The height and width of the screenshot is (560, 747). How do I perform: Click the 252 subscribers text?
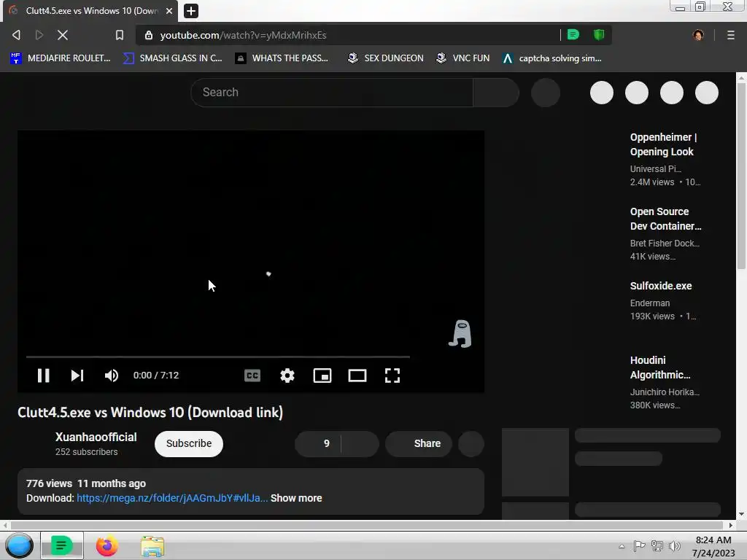coord(86,452)
